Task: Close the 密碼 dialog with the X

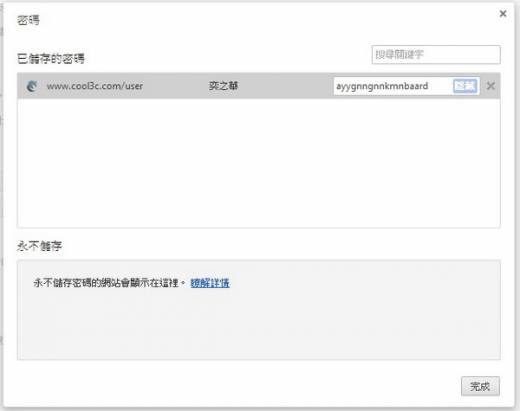Action: pyautogui.click(x=503, y=14)
